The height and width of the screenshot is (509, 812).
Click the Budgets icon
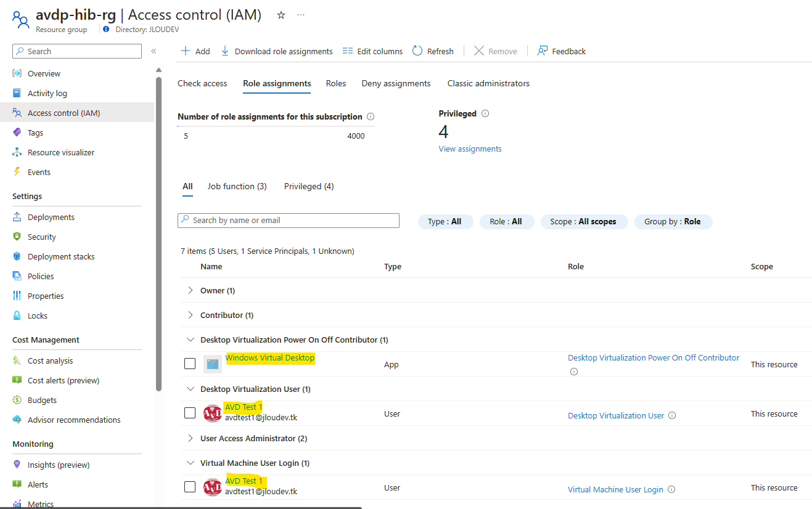point(17,400)
